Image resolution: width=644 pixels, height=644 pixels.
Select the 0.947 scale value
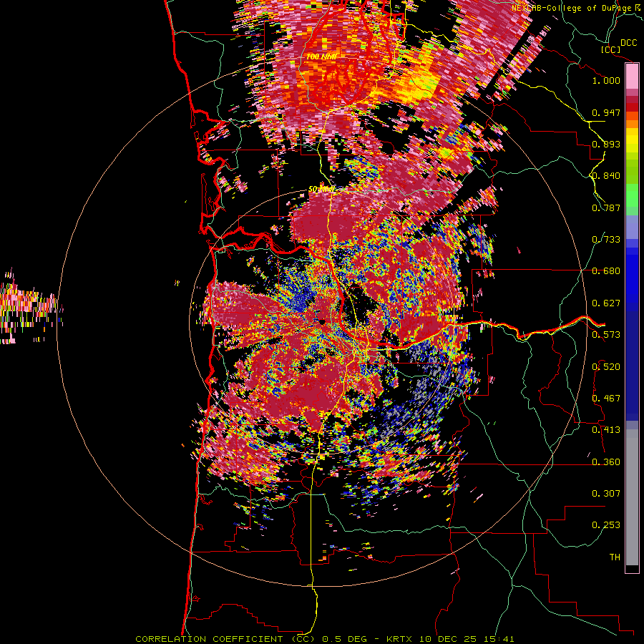tap(606, 112)
